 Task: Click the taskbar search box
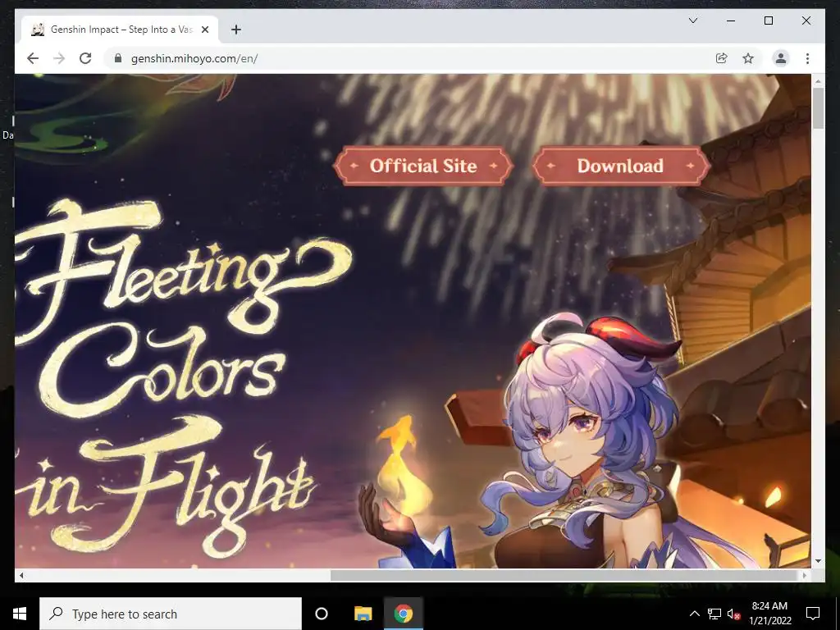click(171, 614)
